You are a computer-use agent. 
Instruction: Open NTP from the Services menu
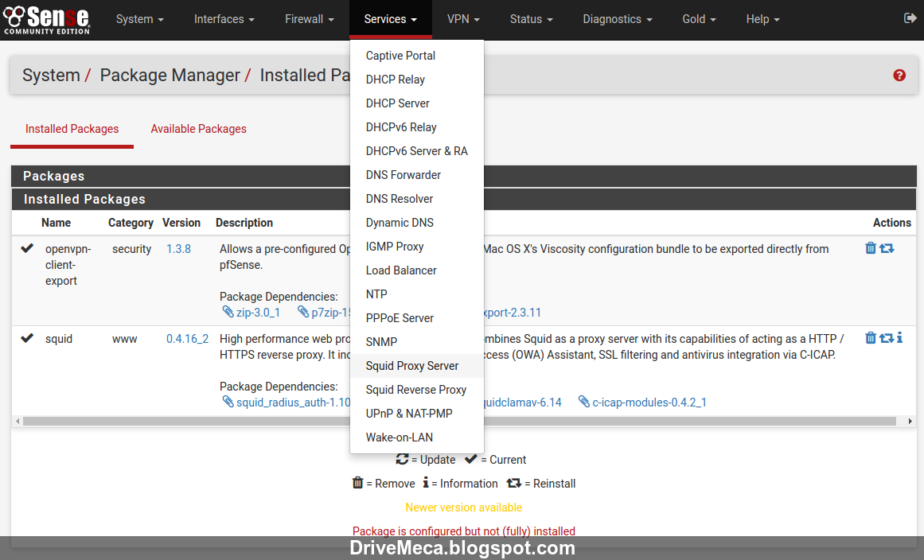click(x=416, y=294)
